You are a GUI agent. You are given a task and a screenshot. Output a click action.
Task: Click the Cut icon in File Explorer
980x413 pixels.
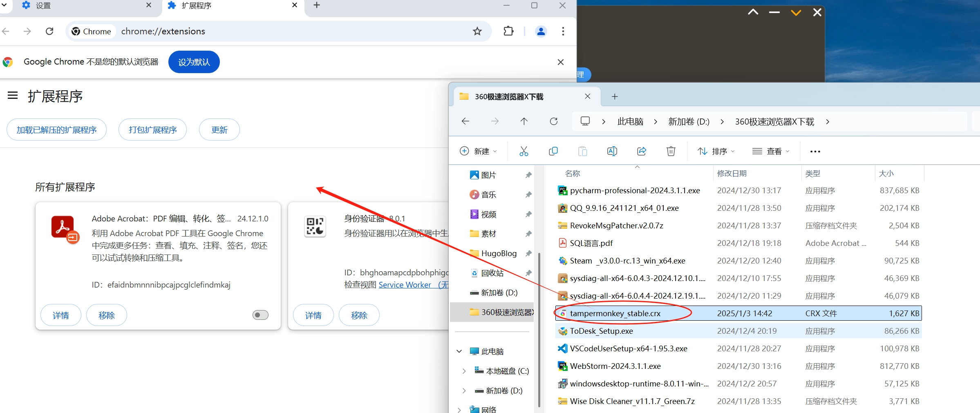(524, 151)
